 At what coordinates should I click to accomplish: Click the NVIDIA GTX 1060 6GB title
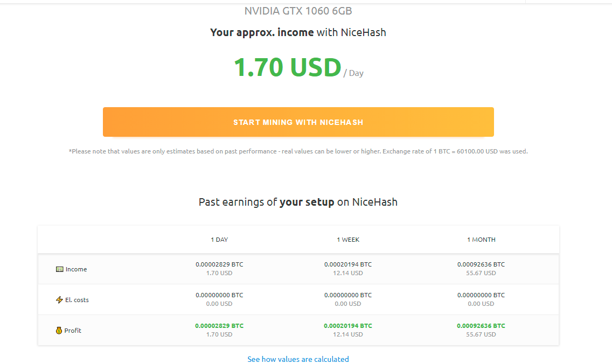[298, 10]
